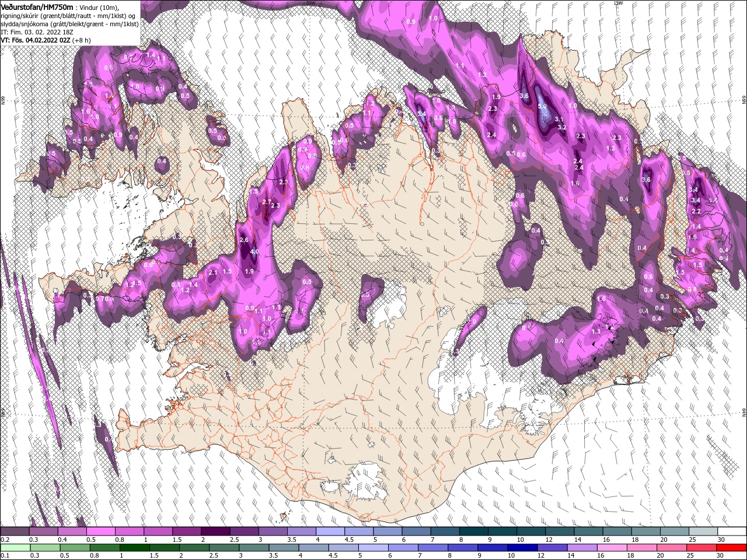Pick the lower rain scale swatch starting at 3

click(x=254, y=547)
